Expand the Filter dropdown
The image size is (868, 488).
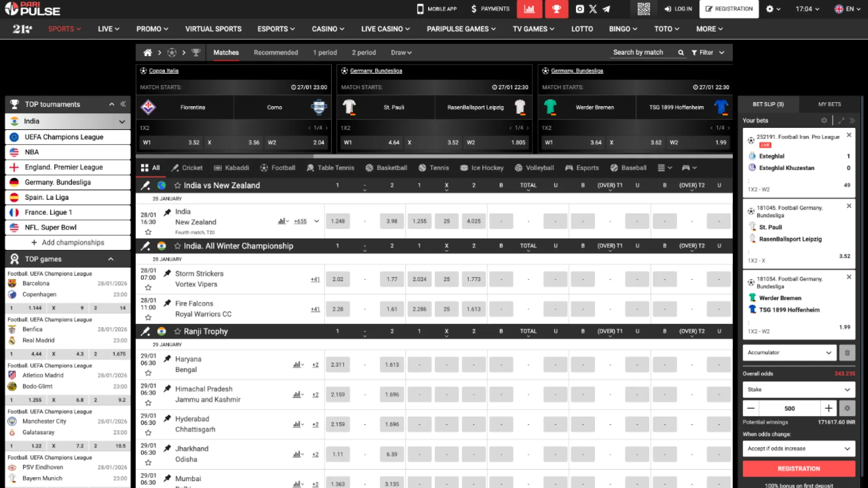pyautogui.click(x=708, y=52)
